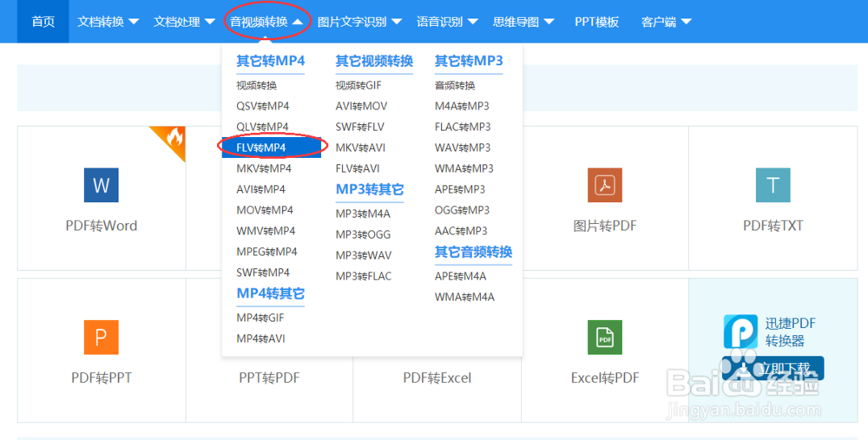
Task: Click the PDF转Word blue W icon
Action: click(x=102, y=185)
